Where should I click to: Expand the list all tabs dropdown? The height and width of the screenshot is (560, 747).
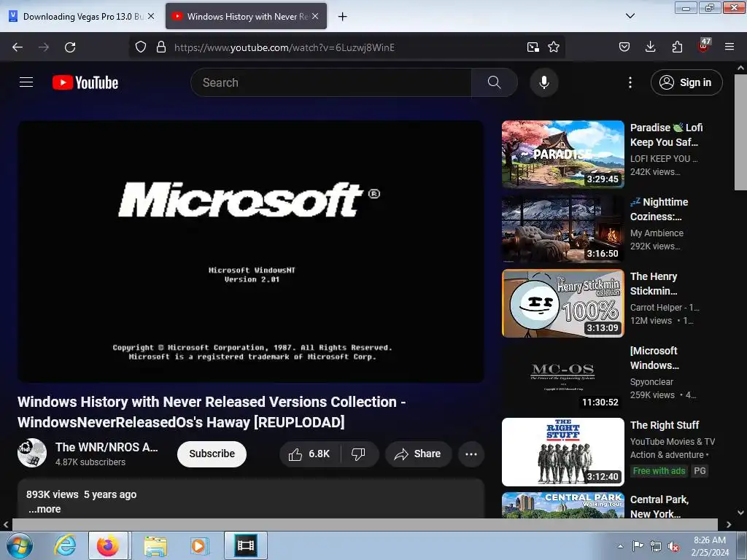[x=630, y=16]
